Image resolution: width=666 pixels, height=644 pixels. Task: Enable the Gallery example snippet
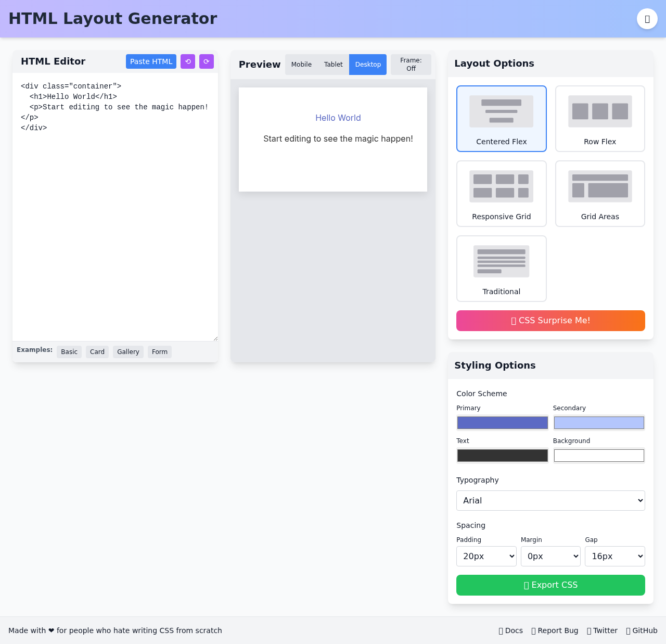click(128, 352)
